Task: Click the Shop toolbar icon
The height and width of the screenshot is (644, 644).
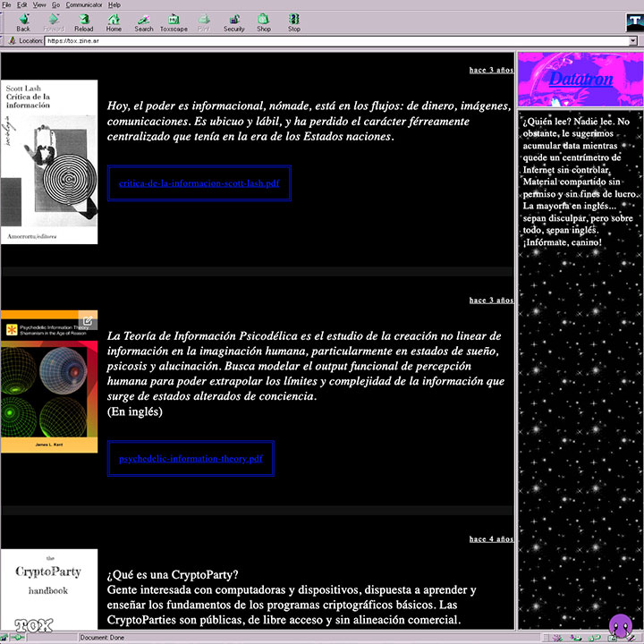Action: [x=264, y=22]
